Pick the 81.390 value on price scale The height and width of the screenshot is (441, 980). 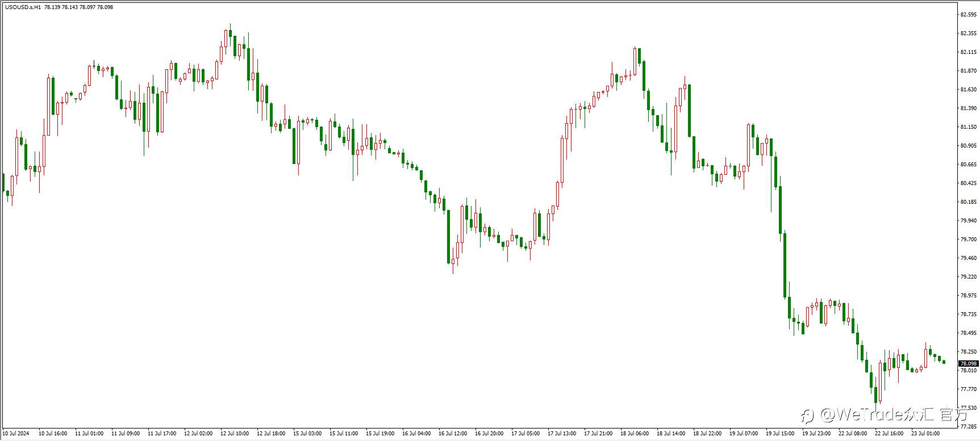(968, 108)
